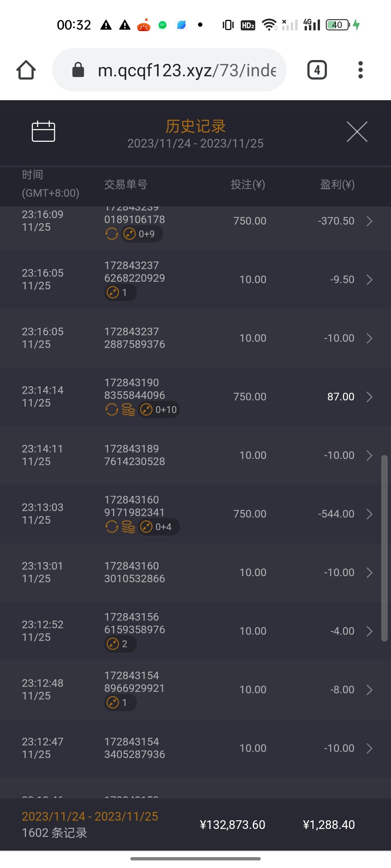
Task: Tap the 0+10 badge on the 23:14:14 record
Action: (159, 410)
